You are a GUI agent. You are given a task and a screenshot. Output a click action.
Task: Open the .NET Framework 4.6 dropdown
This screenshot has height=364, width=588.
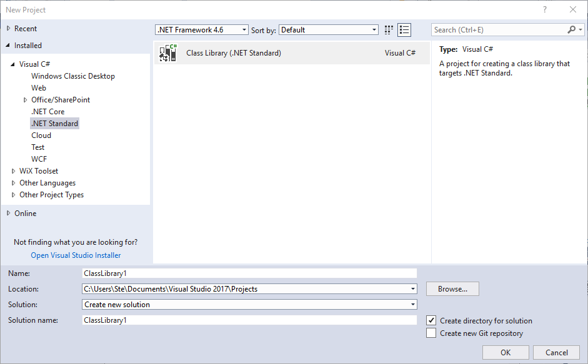[x=244, y=29]
